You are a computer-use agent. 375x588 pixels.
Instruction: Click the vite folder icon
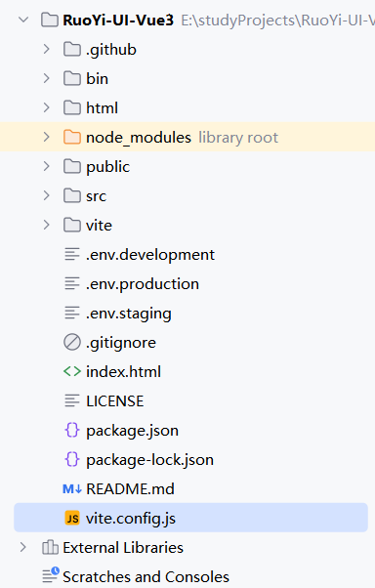(72, 225)
